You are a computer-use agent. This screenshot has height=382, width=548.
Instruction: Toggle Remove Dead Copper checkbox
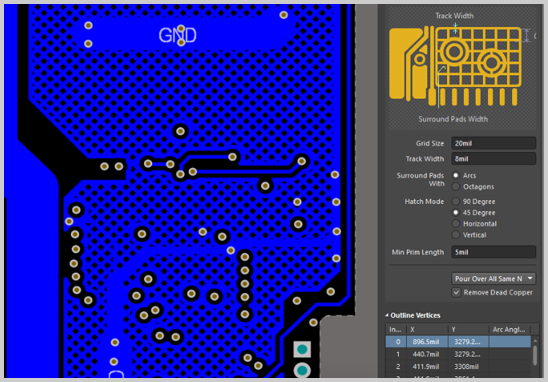pyautogui.click(x=456, y=292)
